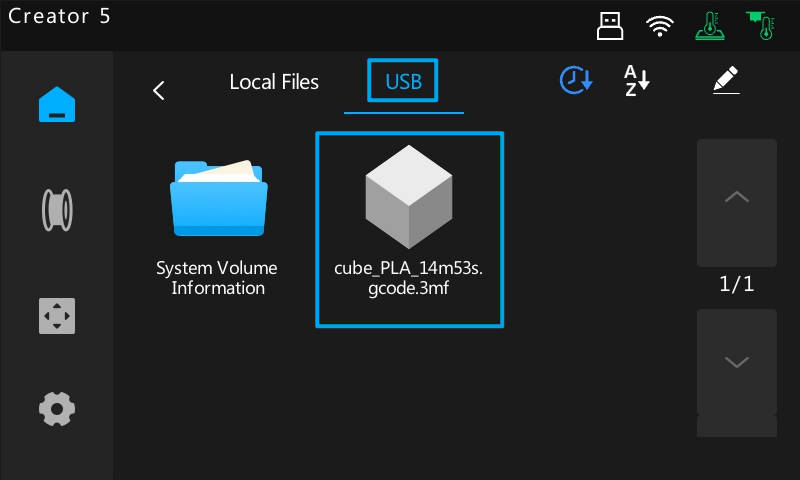
Task: Sort files alphabetically A to Z
Action: pyautogui.click(x=636, y=80)
